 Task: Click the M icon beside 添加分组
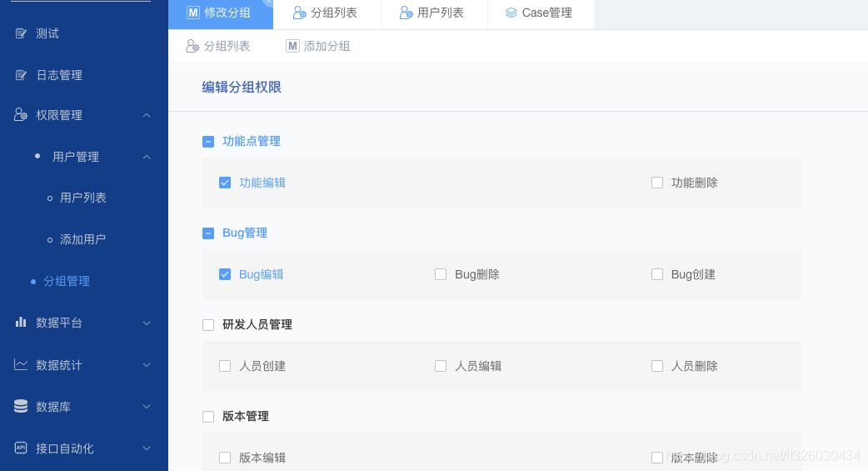pos(292,46)
